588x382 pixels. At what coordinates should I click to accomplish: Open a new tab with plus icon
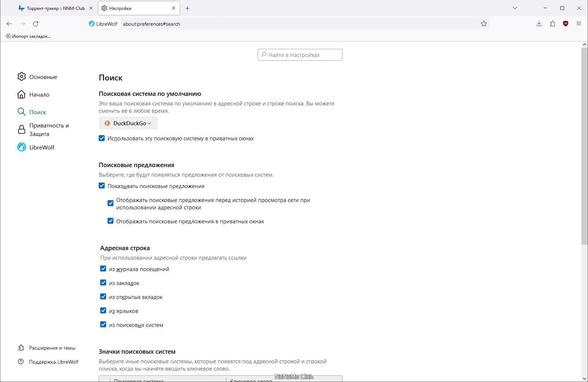click(188, 8)
